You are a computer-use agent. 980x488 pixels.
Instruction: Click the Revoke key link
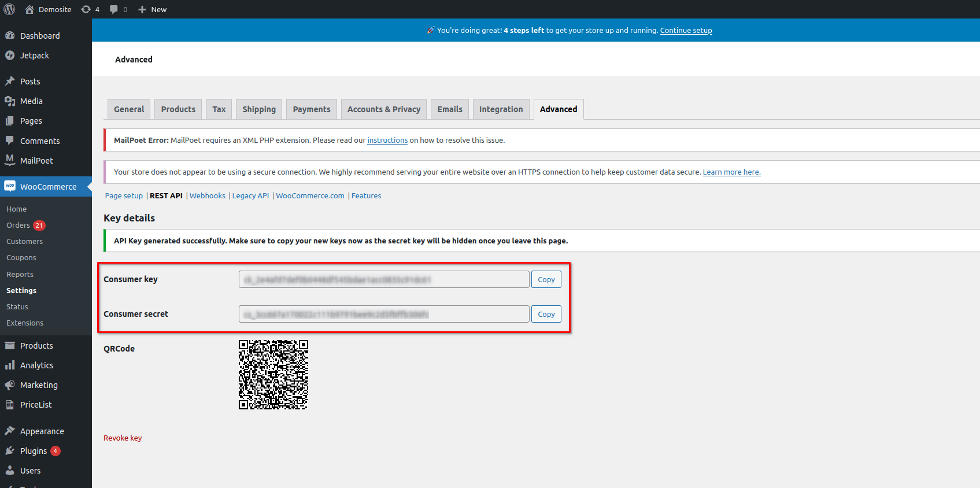coord(123,438)
